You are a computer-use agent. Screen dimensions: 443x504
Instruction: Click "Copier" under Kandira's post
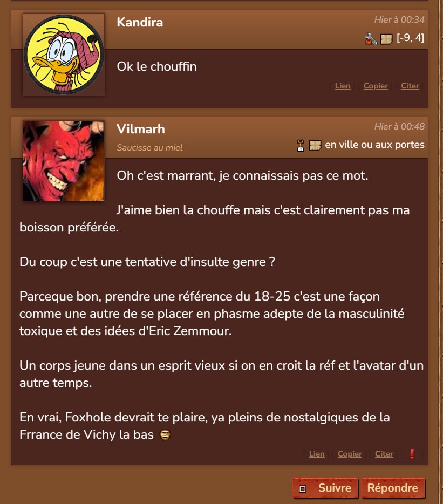tap(376, 86)
